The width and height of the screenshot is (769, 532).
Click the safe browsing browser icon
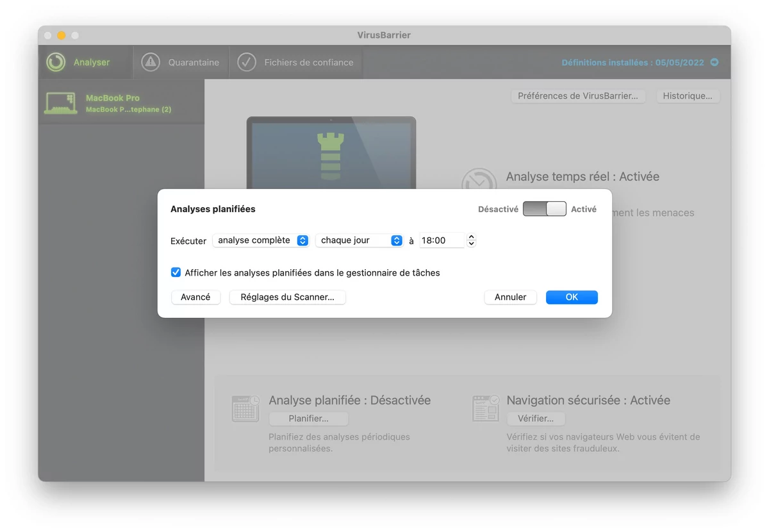[x=486, y=408]
